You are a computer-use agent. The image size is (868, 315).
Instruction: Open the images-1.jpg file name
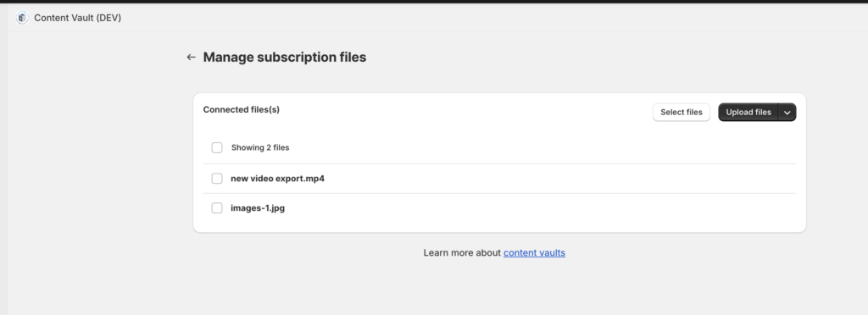(258, 208)
